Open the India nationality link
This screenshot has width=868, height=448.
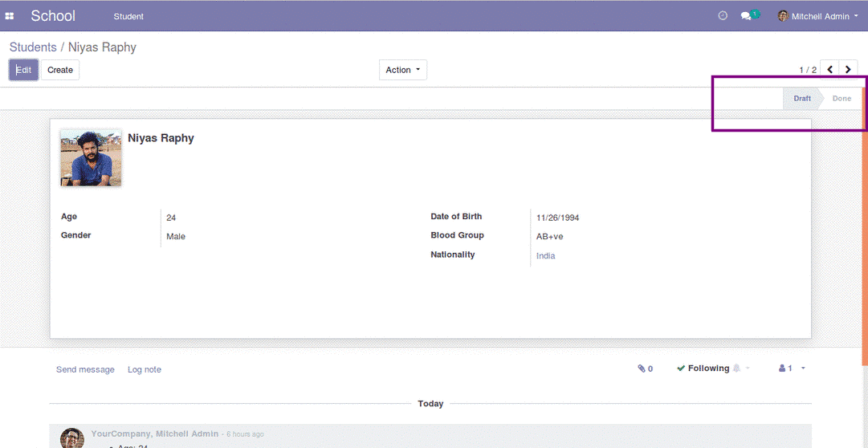pos(546,256)
